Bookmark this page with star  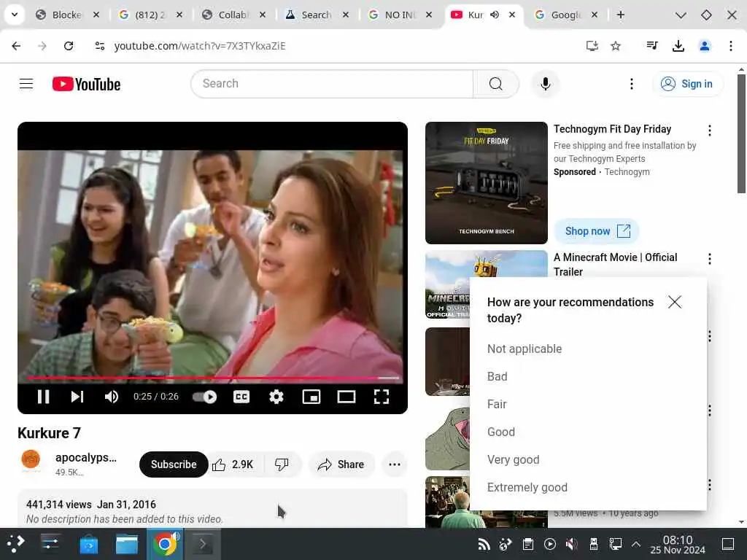click(616, 46)
